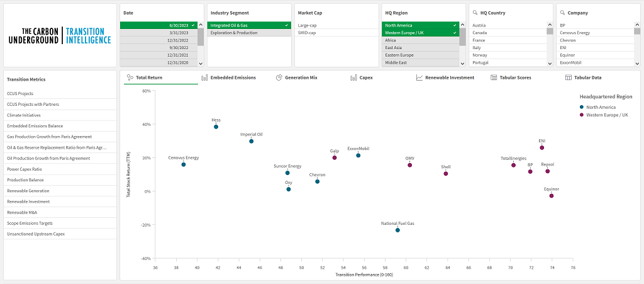Click HQ Region list scroll-up arrow
The width and height of the screenshot is (644, 284).
pos(462,25)
